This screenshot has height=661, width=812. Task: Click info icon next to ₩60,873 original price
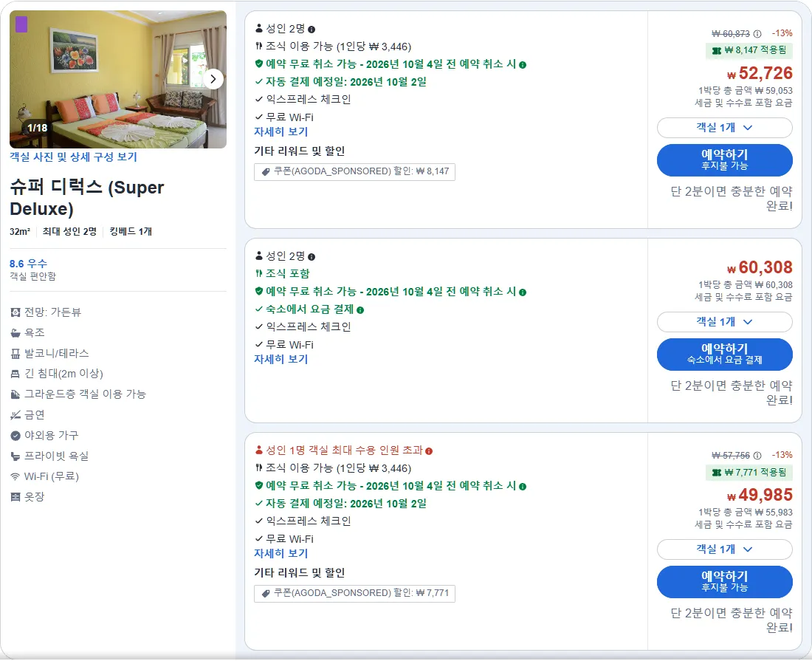click(757, 34)
